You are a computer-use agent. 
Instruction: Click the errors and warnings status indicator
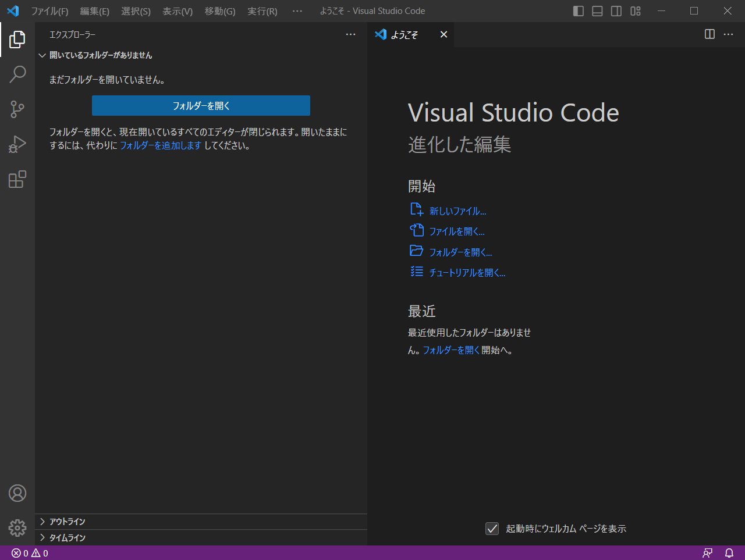[x=30, y=553]
